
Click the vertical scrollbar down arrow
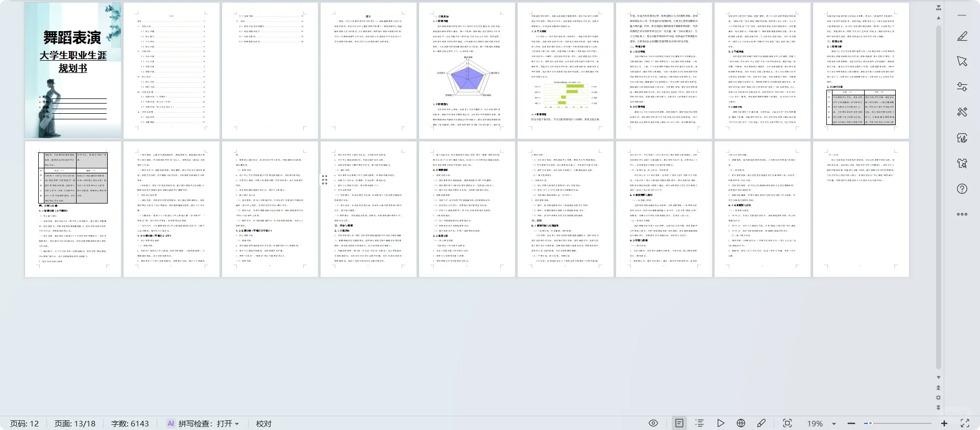point(939,377)
